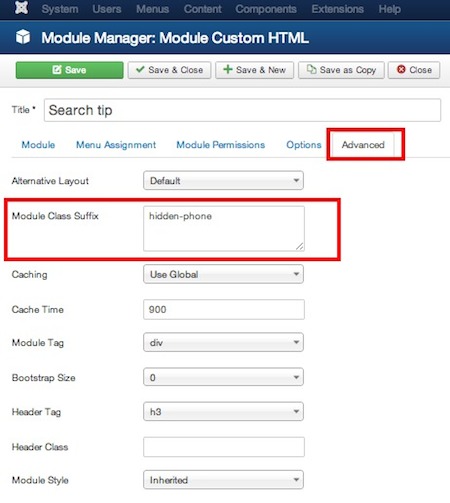Switch to the Menu Assignment tab
Image resolution: width=450 pixels, height=503 pixels.
pos(116,145)
